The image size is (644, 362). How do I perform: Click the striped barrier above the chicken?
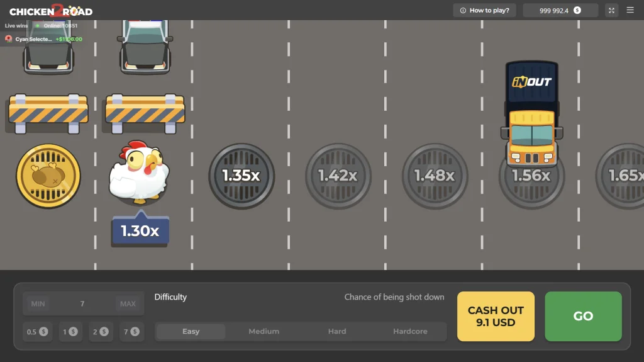tap(145, 113)
